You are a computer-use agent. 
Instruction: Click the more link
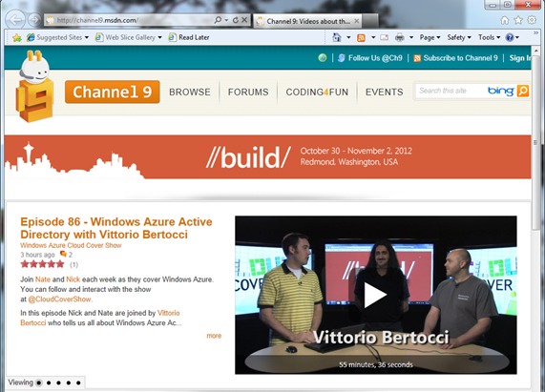pyautogui.click(x=214, y=336)
